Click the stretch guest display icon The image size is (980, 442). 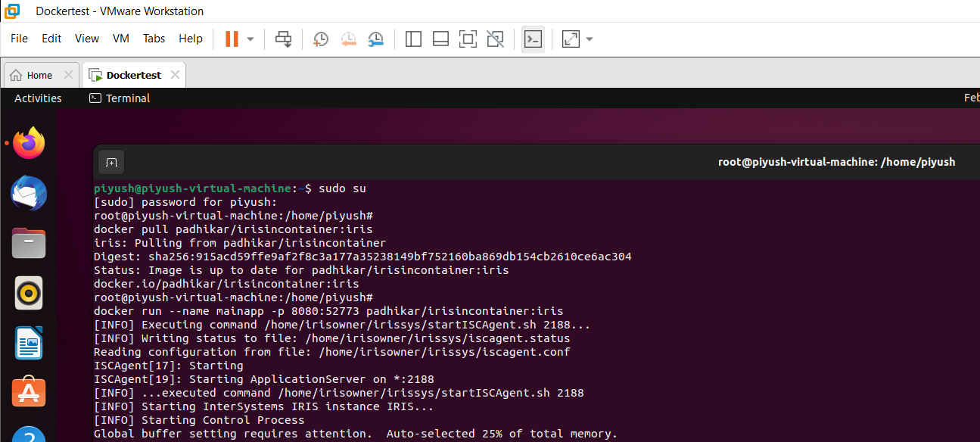571,39
